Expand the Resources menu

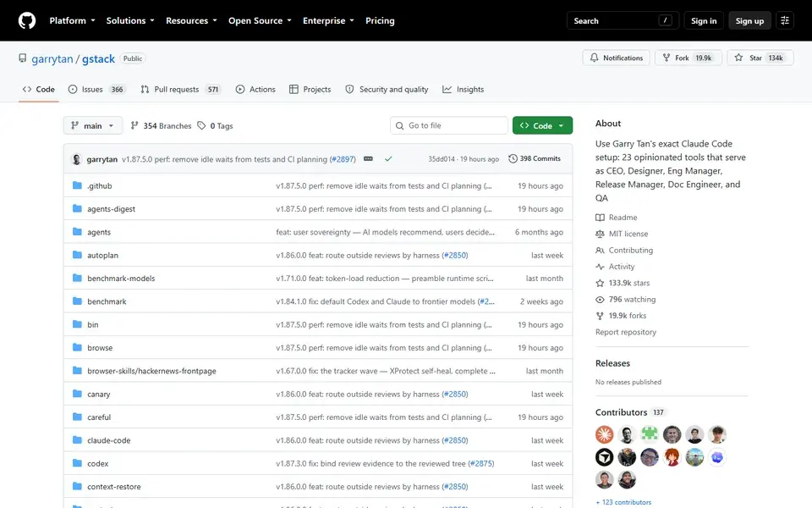(191, 20)
